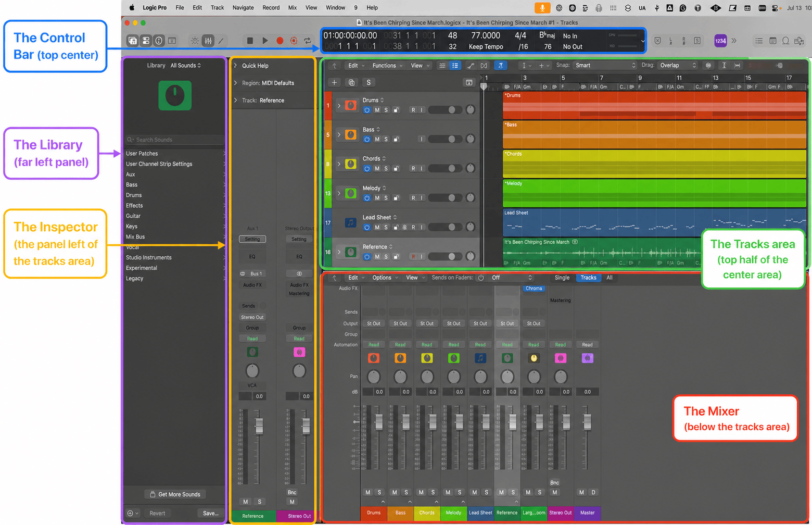The height and width of the screenshot is (525, 812).
Task: Toggle Sends on Faders power button
Action: (x=481, y=278)
